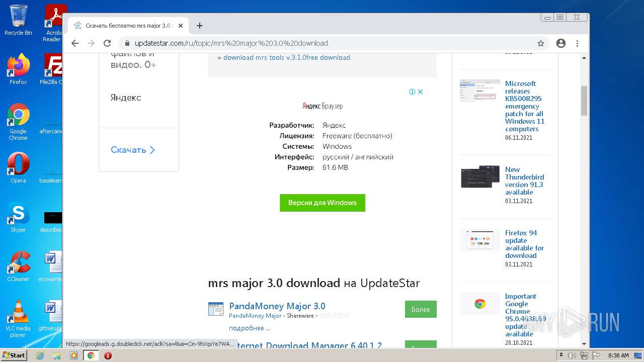This screenshot has width=644, height=362.
Task: Click the Action Center flag tray icon
Action: [595, 355]
